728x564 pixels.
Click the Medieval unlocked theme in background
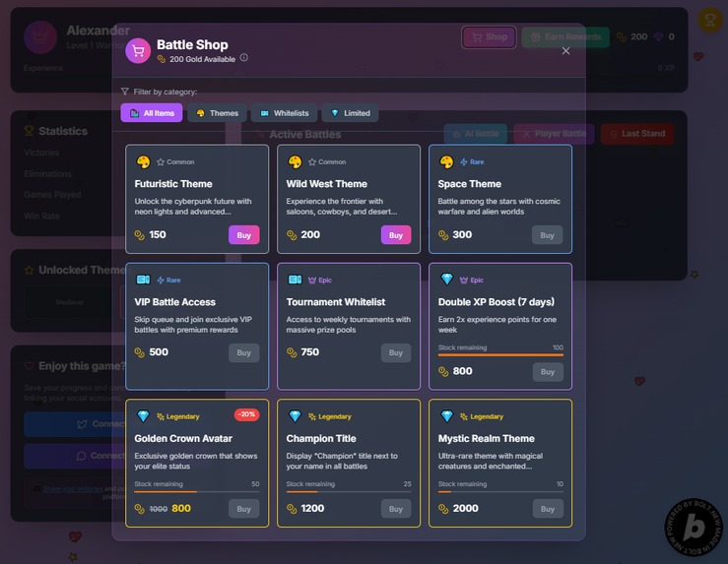click(x=70, y=302)
